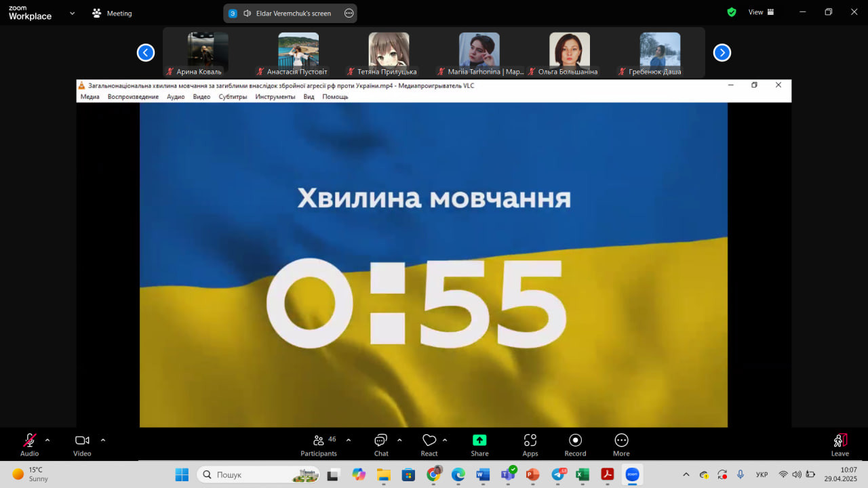Open the VLC Видео menu
868x488 pixels.
point(201,97)
